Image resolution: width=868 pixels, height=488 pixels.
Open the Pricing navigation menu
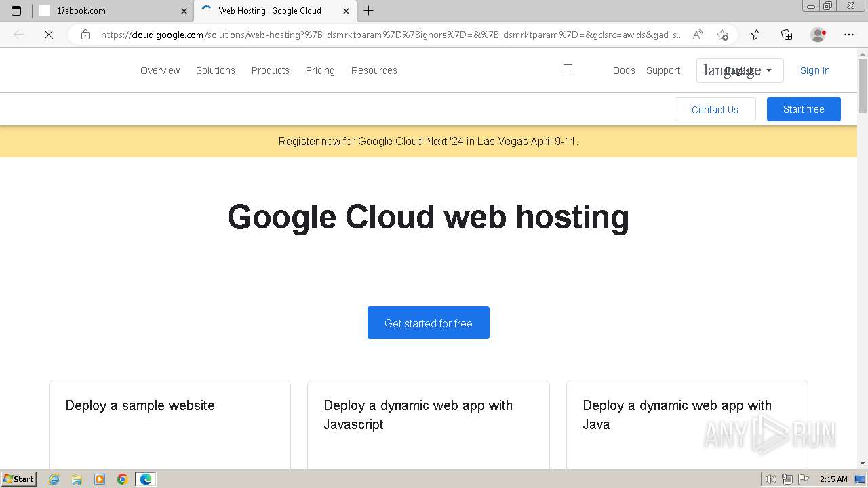(x=320, y=70)
